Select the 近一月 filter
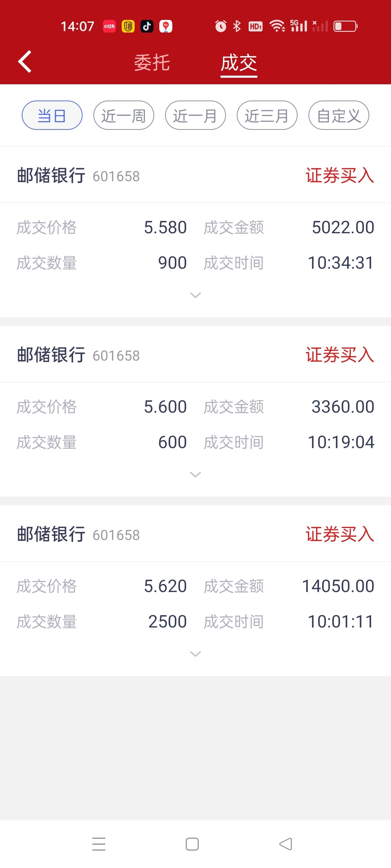Viewport: 391px width, 868px height. pyautogui.click(x=195, y=115)
